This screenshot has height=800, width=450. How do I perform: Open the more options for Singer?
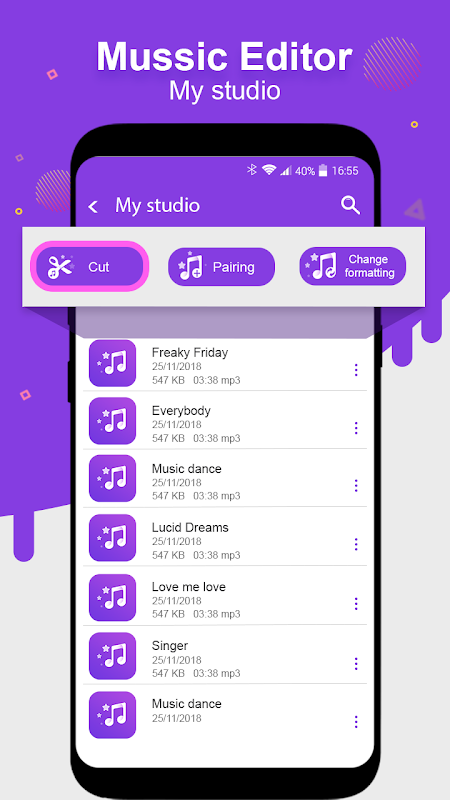pos(356,664)
